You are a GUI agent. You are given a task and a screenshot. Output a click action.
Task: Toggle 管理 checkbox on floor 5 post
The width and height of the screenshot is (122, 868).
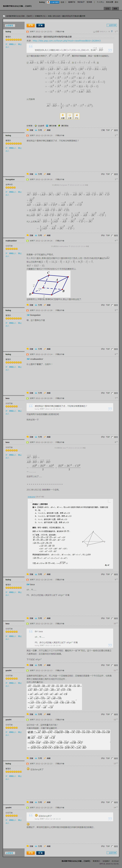click(112, 349)
